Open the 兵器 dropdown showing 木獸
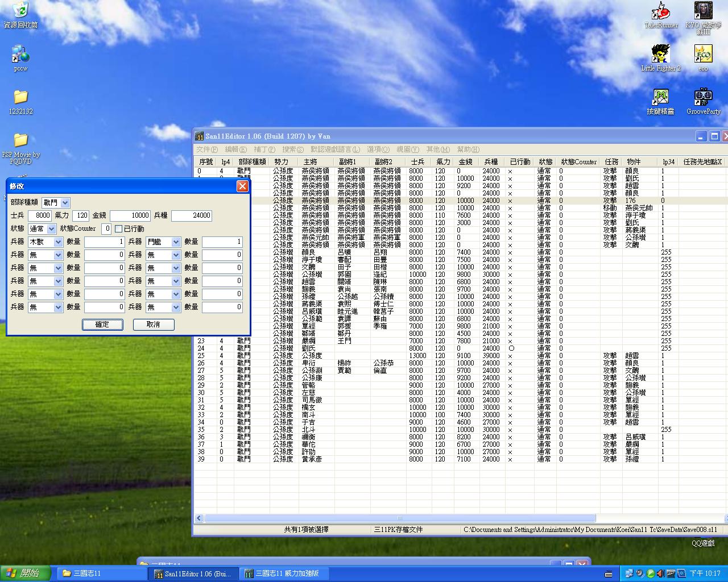The image size is (728, 582). coord(58,242)
